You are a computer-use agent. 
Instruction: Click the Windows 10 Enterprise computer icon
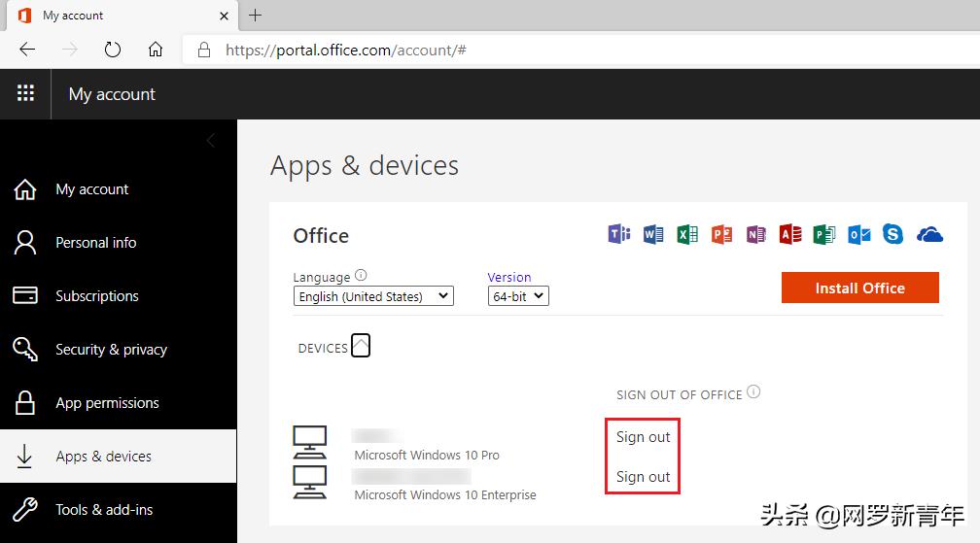pyautogui.click(x=310, y=482)
